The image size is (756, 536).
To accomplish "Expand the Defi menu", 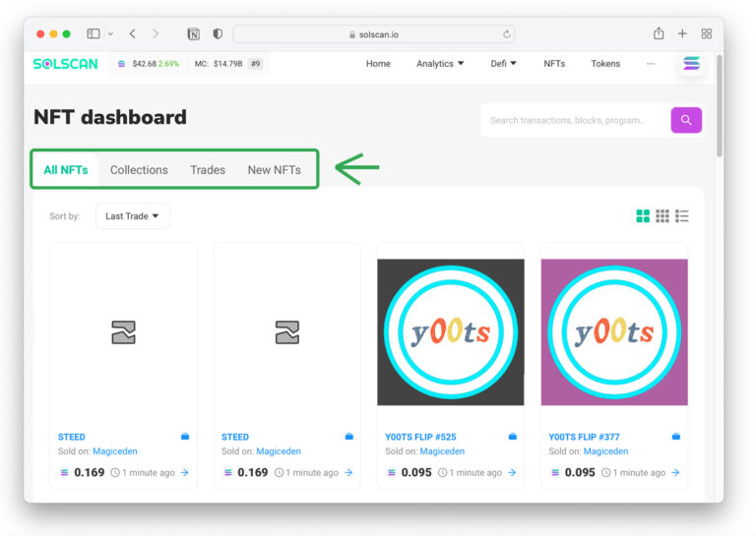I will pos(504,64).
